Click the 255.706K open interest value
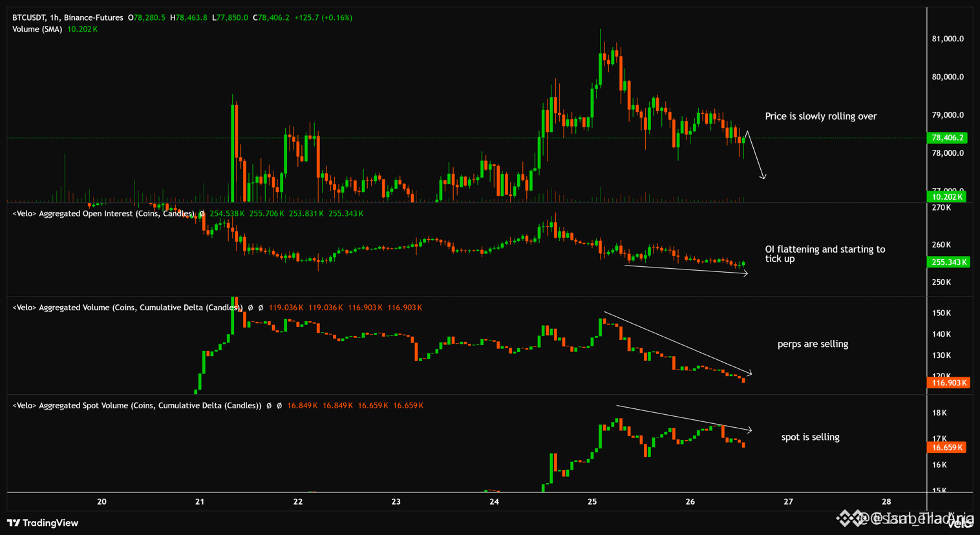This screenshot has width=980, height=535. [266, 213]
